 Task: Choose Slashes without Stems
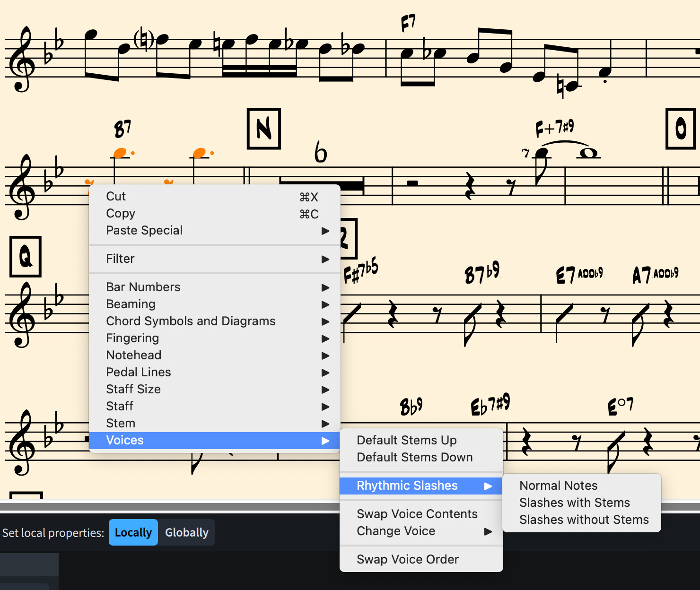point(584,520)
